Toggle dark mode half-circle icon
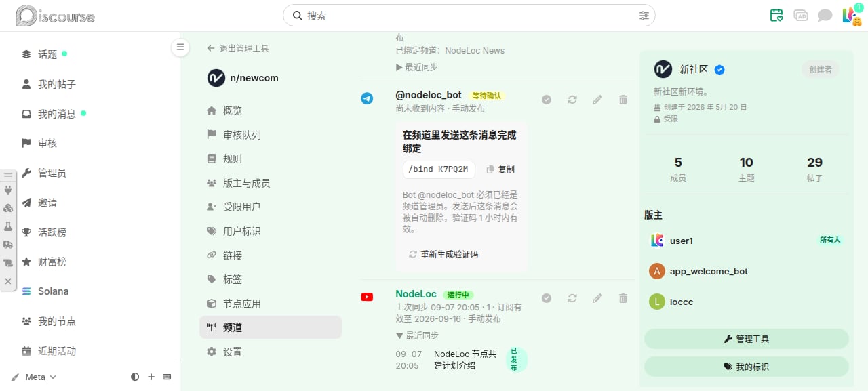The width and height of the screenshot is (868, 391). 135,377
